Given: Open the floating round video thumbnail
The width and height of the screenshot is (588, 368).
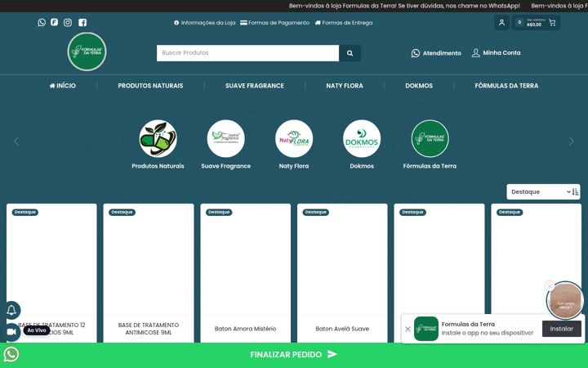Looking at the screenshot, I should [x=565, y=301].
